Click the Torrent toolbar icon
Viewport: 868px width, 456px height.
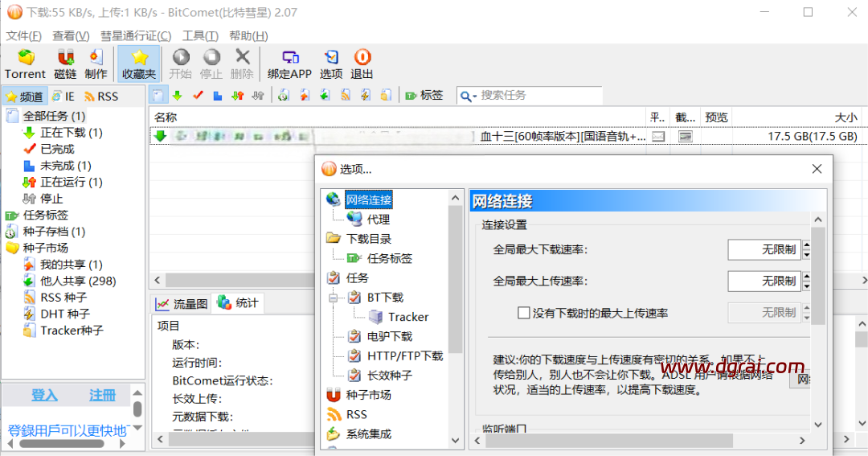(x=26, y=64)
